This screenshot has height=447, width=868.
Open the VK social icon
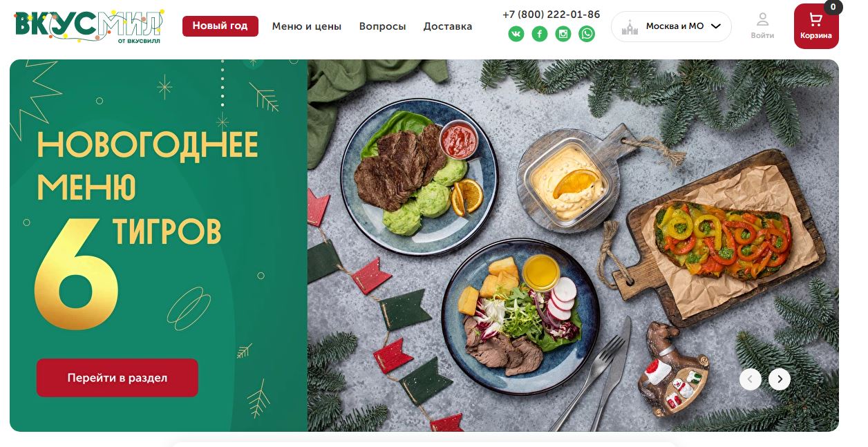pyautogui.click(x=516, y=34)
